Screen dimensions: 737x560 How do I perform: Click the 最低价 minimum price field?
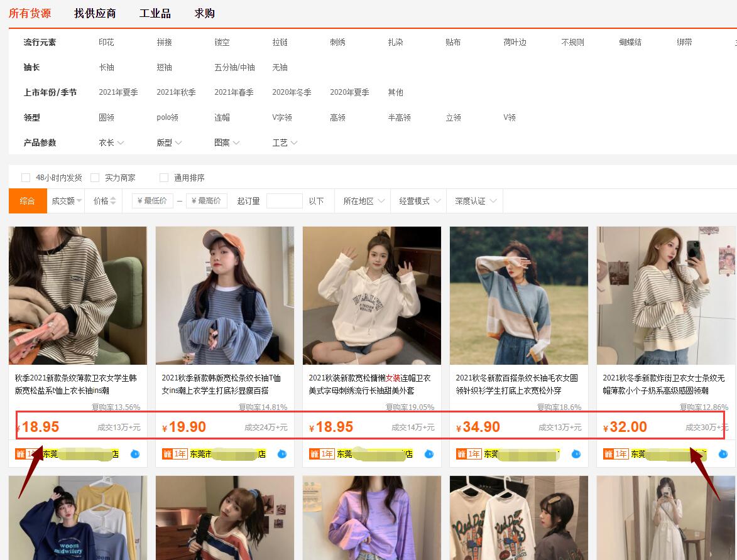click(x=152, y=201)
